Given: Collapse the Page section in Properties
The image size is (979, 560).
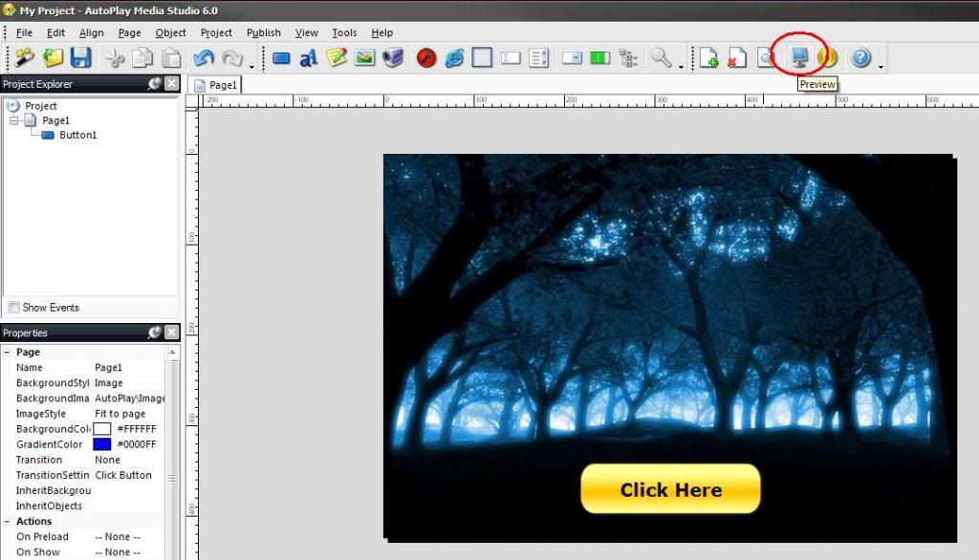Looking at the screenshot, I should [x=8, y=353].
